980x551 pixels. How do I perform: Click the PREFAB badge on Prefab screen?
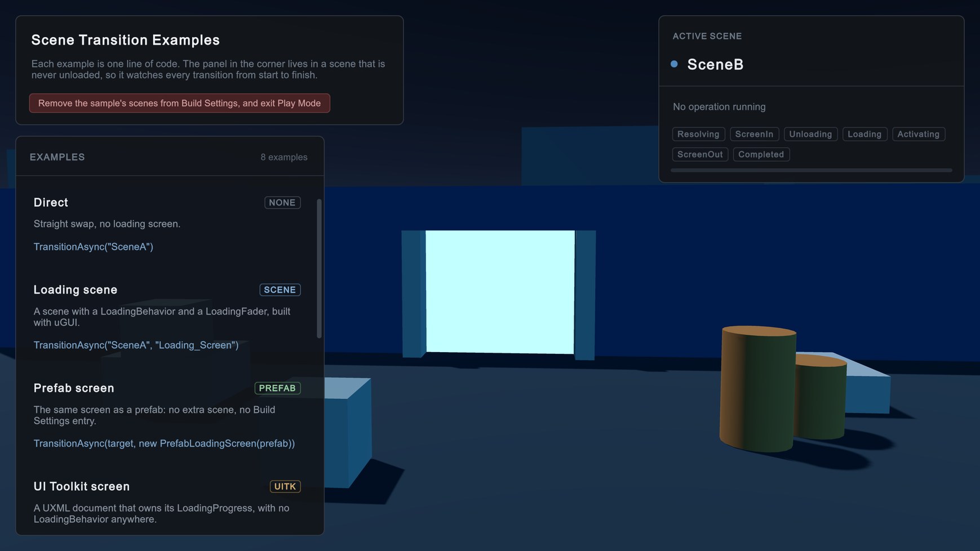(277, 388)
